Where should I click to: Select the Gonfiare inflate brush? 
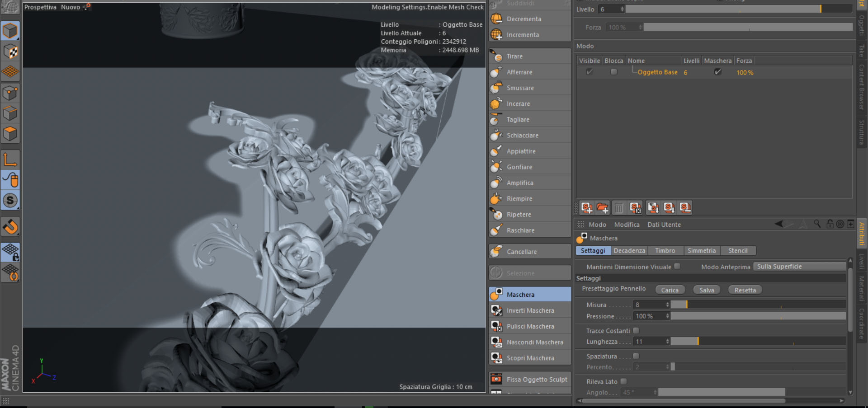pos(530,167)
